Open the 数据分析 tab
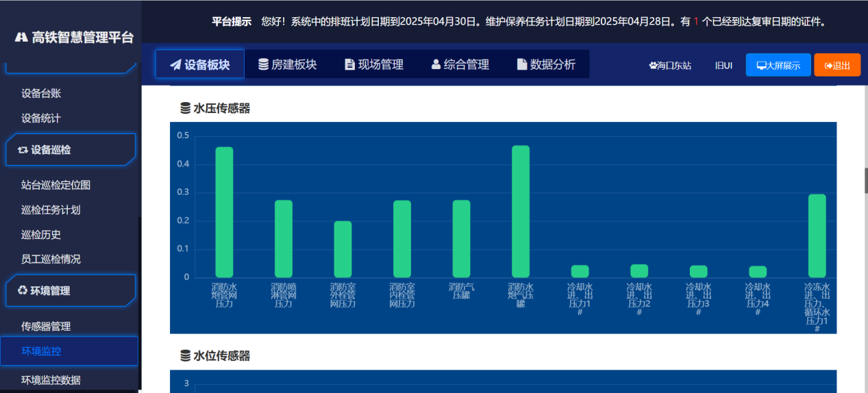The image size is (868, 393). pyautogui.click(x=546, y=64)
